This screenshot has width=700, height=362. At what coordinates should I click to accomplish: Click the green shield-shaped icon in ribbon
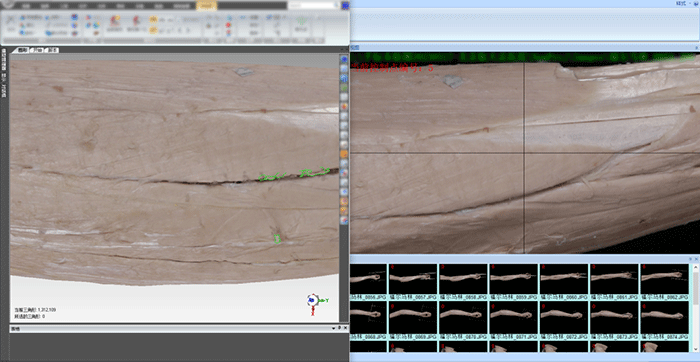(302, 21)
